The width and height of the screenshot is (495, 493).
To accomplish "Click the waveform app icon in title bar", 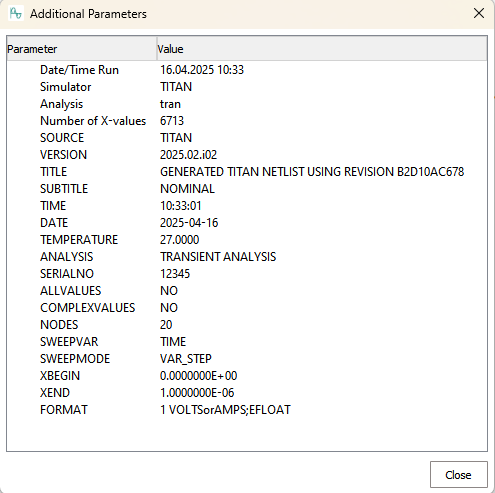I will [x=16, y=14].
